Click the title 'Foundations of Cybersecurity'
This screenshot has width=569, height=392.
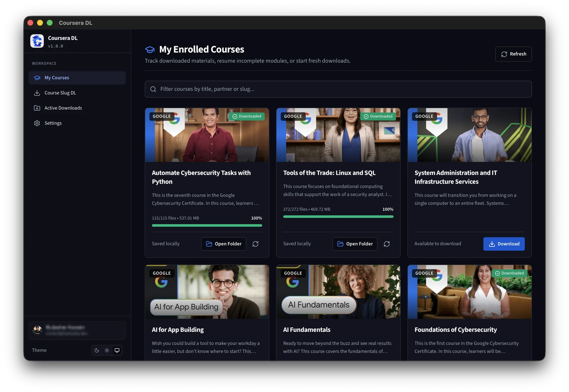[455, 329]
